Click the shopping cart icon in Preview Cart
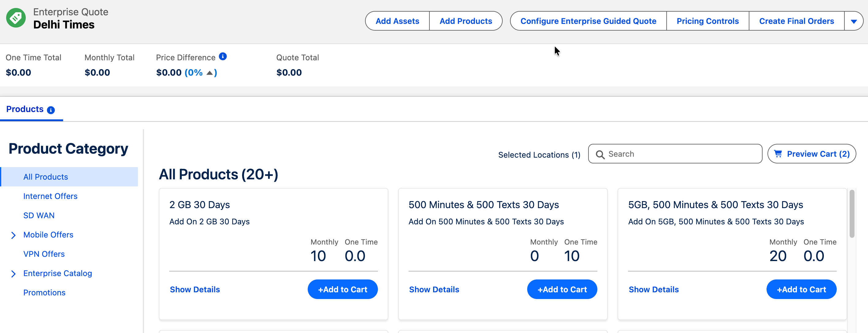868x333 pixels. tap(778, 154)
